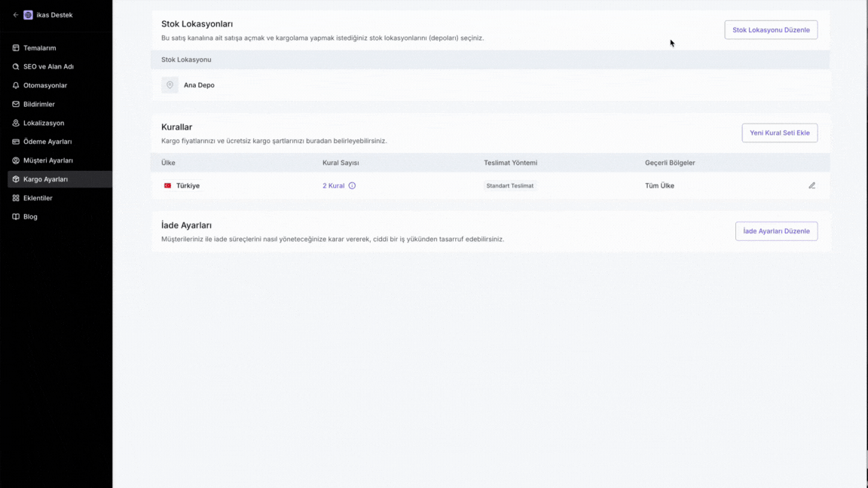Click the Temalarım sidebar icon
This screenshot has width=868, height=488.
pos(16,48)
